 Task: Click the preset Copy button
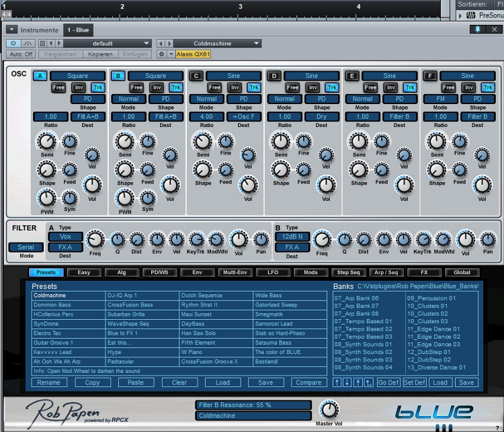[x=93, y=382]
